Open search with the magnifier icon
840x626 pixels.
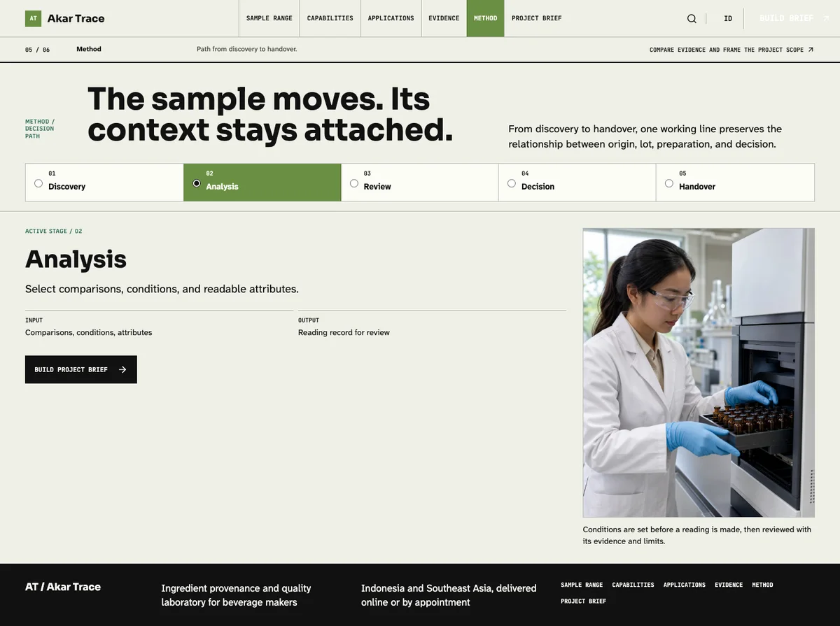(692, 19)
